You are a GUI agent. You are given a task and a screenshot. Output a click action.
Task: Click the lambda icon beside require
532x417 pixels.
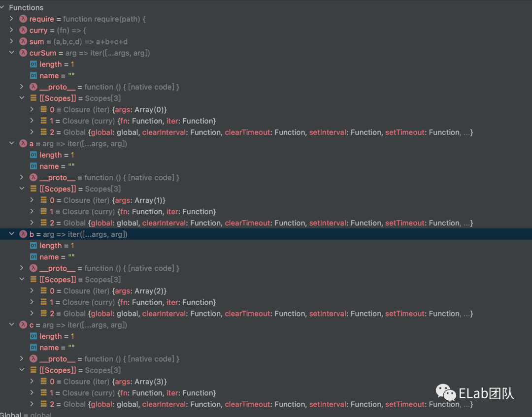[23, 19]
